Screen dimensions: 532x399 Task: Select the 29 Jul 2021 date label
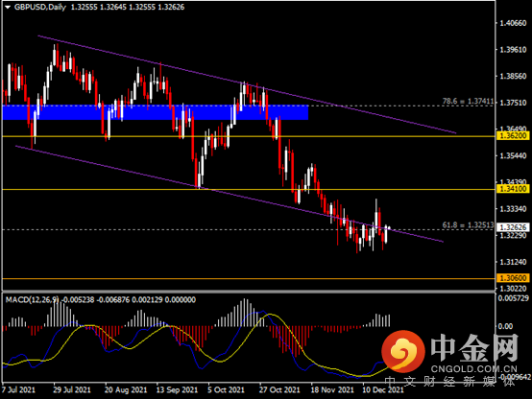72,389
